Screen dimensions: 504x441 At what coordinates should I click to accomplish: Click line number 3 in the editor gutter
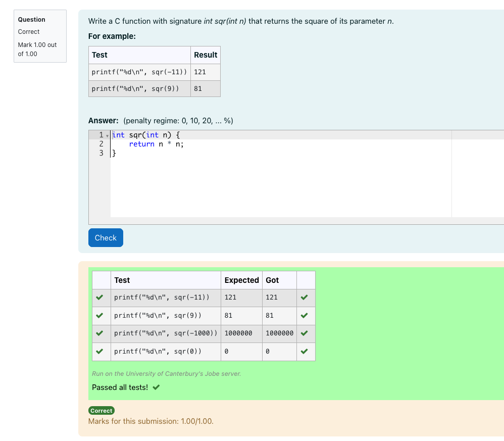101,153
